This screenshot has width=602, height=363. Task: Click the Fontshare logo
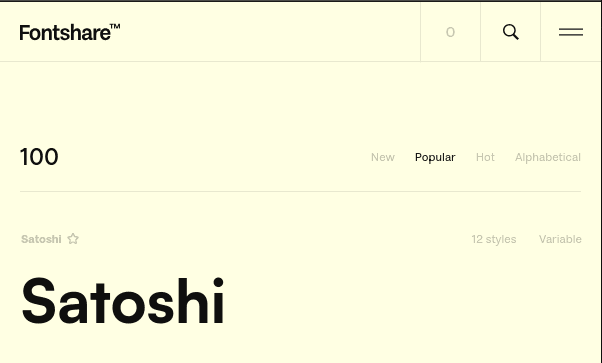(x=69, y=32)
